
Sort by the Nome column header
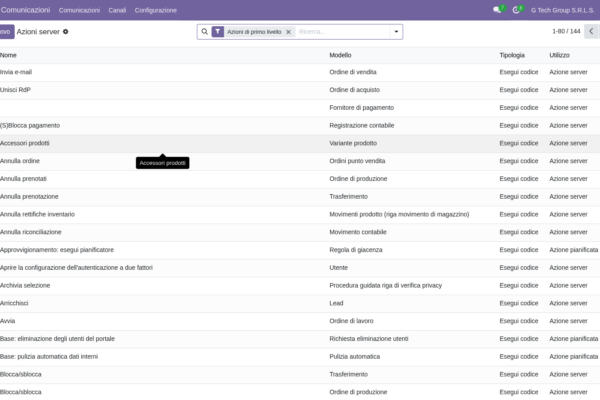[8, 55]
